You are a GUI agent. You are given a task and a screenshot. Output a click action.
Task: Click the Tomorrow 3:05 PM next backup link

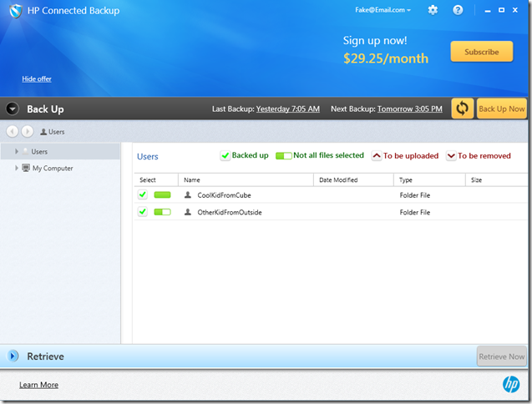(410, 109)
